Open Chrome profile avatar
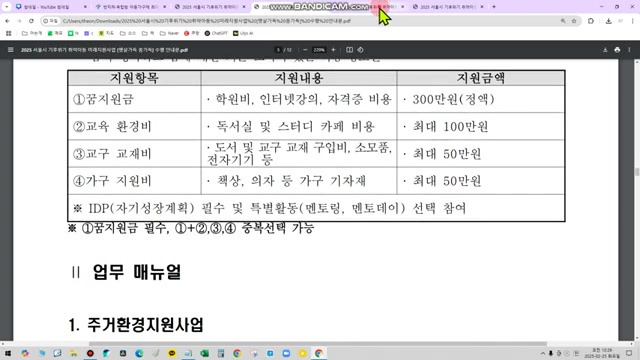The image size is (640, 360). [621, 21]
